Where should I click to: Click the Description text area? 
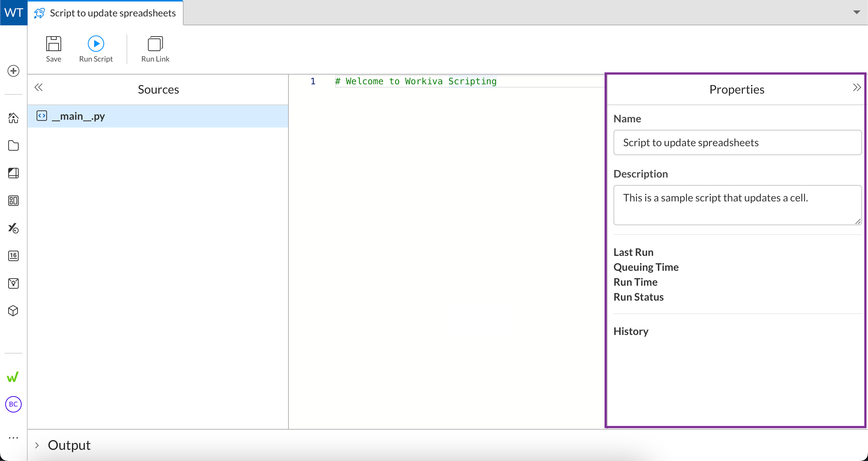(x=737, y=205)
